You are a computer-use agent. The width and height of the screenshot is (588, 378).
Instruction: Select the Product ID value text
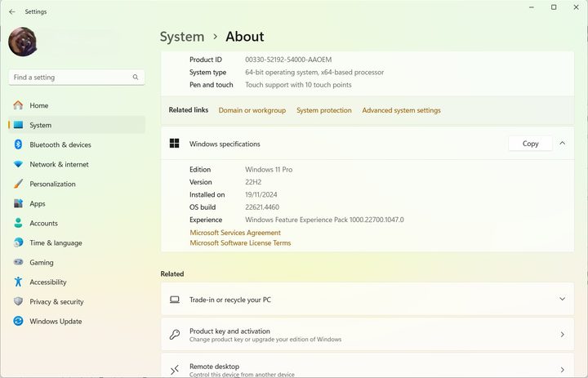(288, 60)
